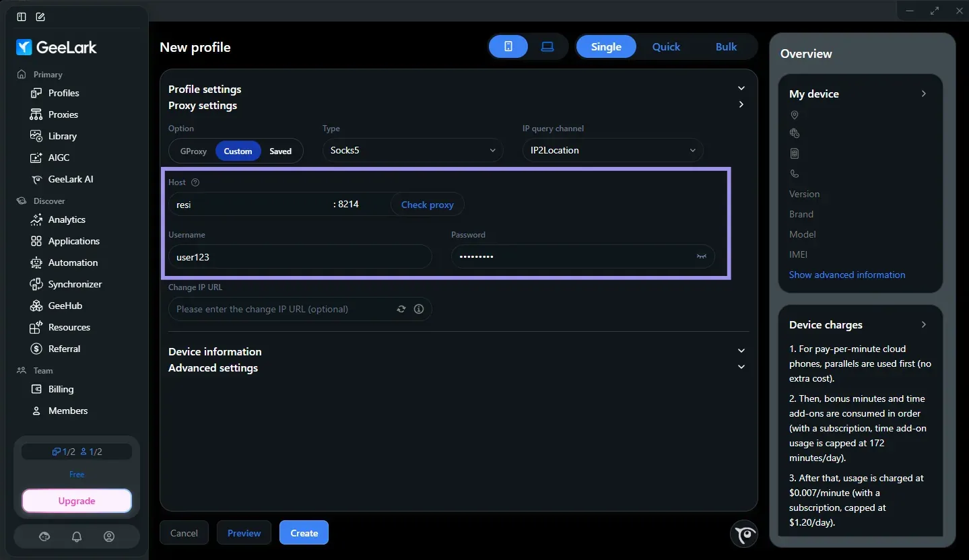
Task: Click Show advanced information link
Action: (x=847, y=275)
